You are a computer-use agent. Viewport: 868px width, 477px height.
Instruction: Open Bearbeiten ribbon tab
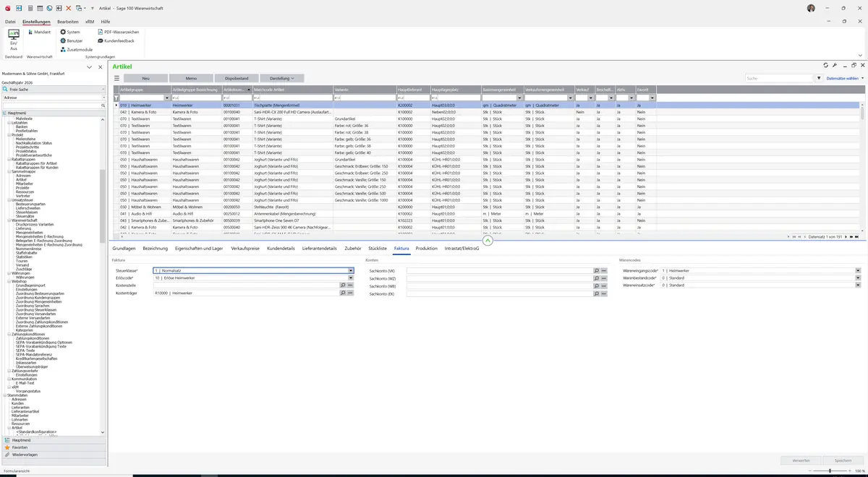coord(68,22)
